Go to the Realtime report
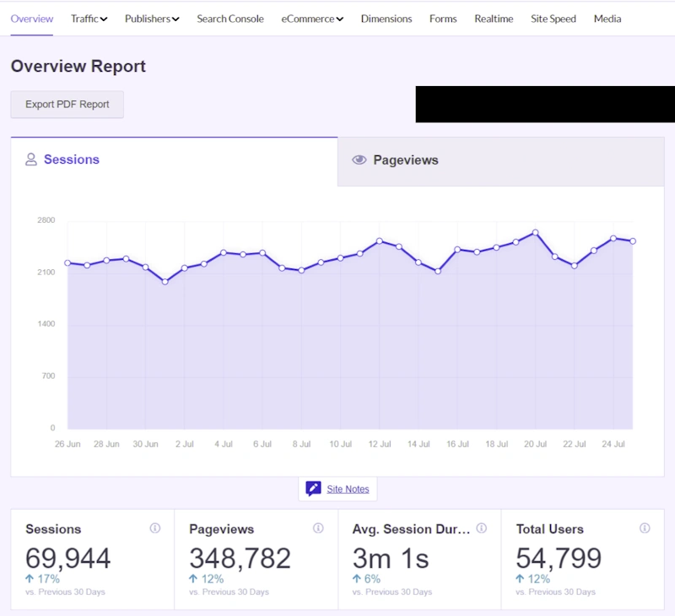This screenshot has width=675, height=616. pyautogui.click(x=494, y=19)
